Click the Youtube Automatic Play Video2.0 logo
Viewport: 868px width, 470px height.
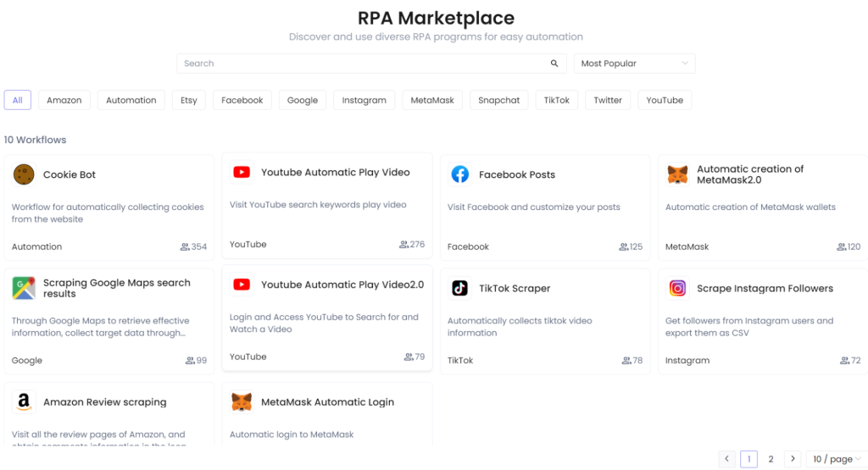tap(242, 285)
